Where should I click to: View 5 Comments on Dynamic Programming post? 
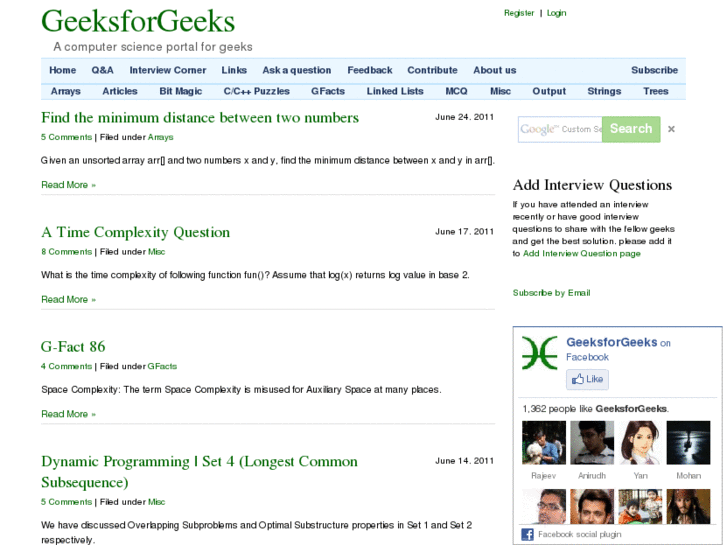click(x=66, y=502)
